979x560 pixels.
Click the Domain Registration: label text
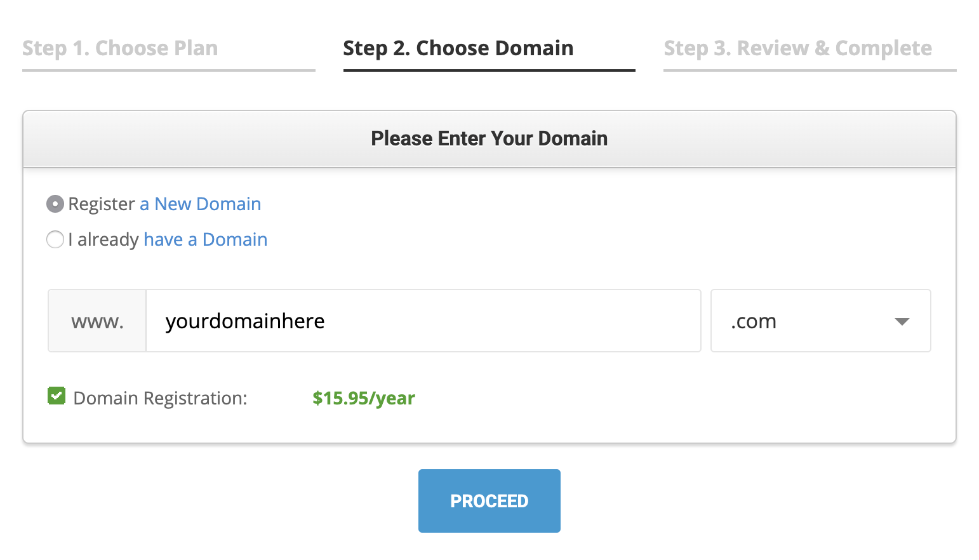pyautogui.click(x=160, y=398)
